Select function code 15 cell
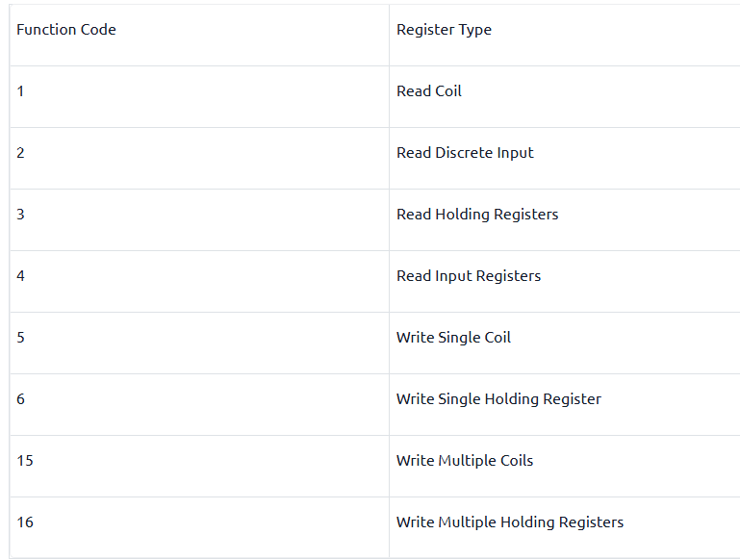Image resolution: width=740 pixels, height=560 pixels. click(199, 466)
